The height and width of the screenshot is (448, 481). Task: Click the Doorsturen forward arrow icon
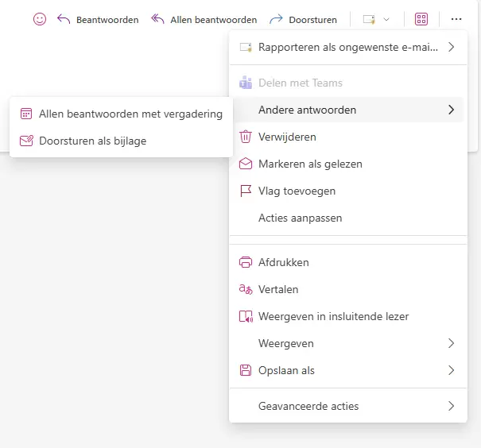click(x=276, y=19)
